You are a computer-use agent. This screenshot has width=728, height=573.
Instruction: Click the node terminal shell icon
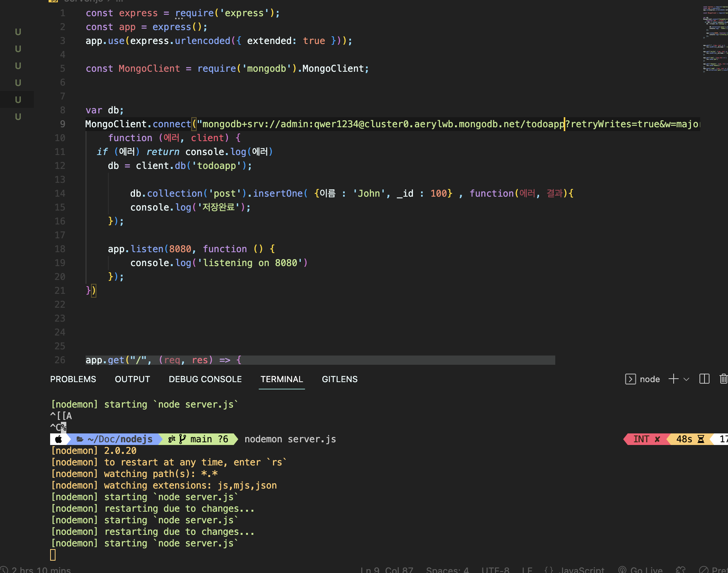(x=630, y=379)
